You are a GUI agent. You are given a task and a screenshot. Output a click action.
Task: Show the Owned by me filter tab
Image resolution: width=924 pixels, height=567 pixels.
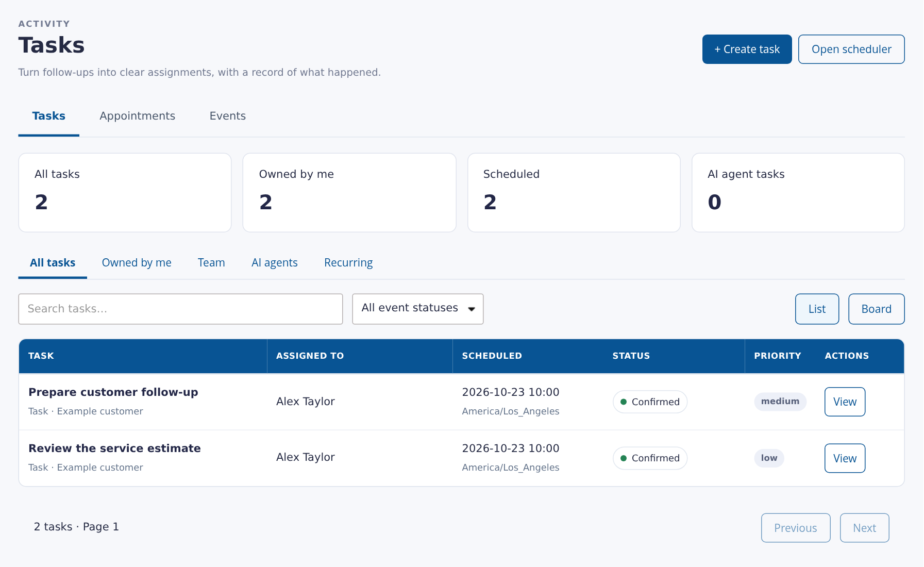coord(137,263)
